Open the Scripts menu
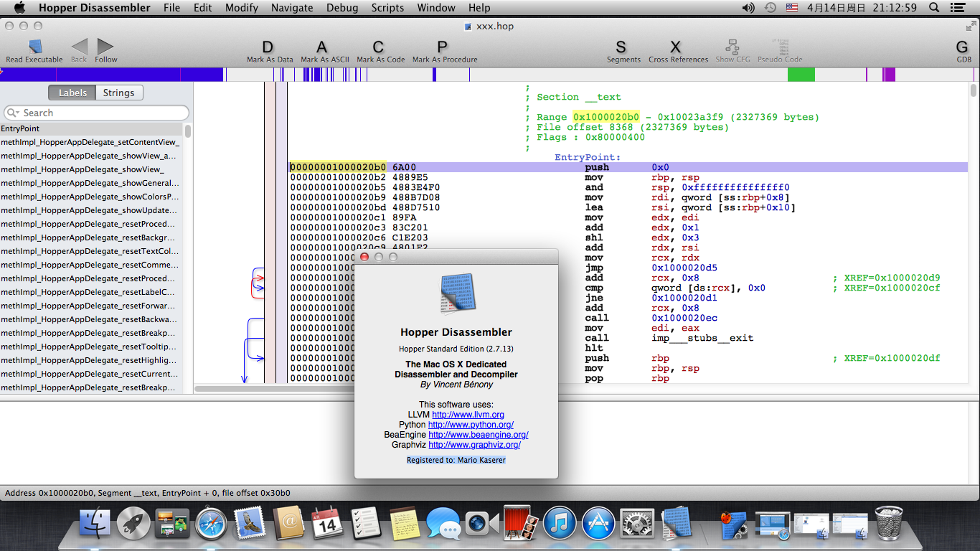Screen dimensions: 980x551 coord(387,8)
